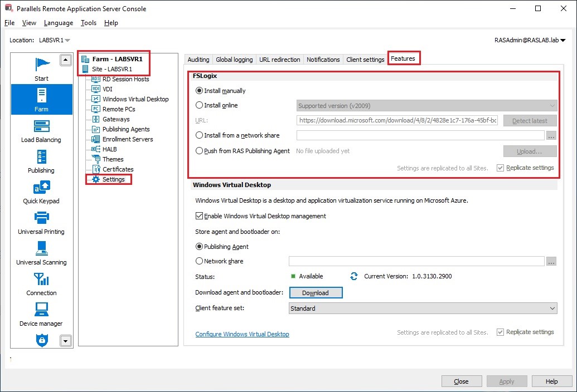The width and height of the screenshot is (577, 392).
Task: Refresh the Windows Virtual Desktop agent status
Action: tap(354, 276)
